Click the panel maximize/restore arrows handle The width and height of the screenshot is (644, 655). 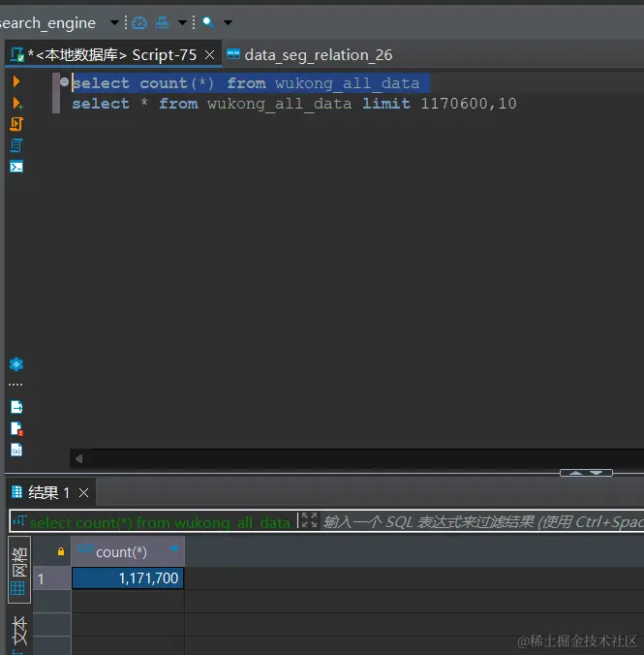pyautogui.click(x=586, y=473)
